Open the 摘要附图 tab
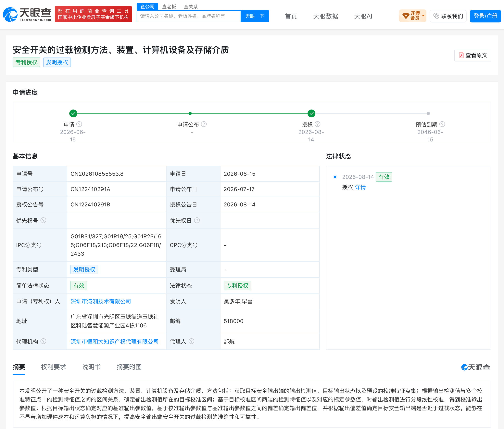The width and height of the screenshot is (504, 429). click(x=129, y=367)
